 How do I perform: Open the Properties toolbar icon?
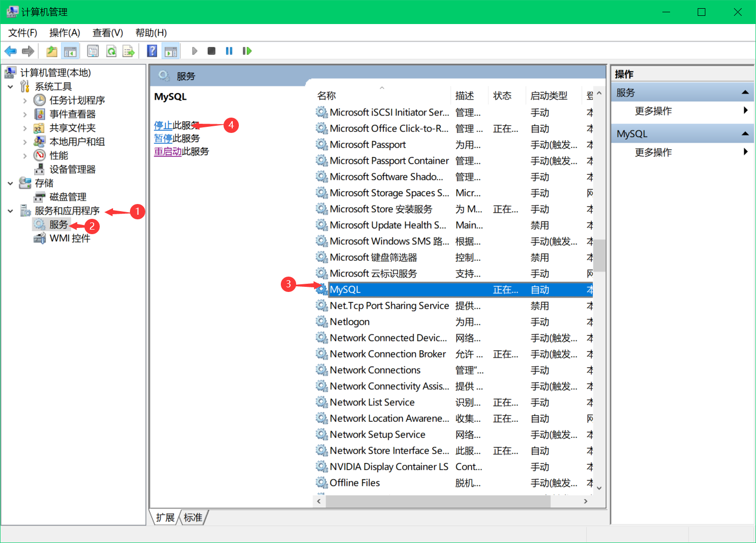[93, 51]
